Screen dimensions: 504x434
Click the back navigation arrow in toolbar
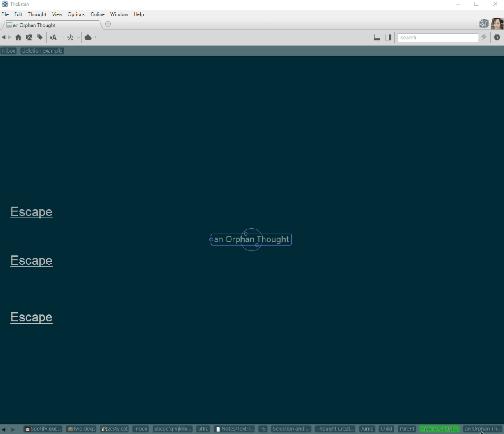click(x=3, y=37)
